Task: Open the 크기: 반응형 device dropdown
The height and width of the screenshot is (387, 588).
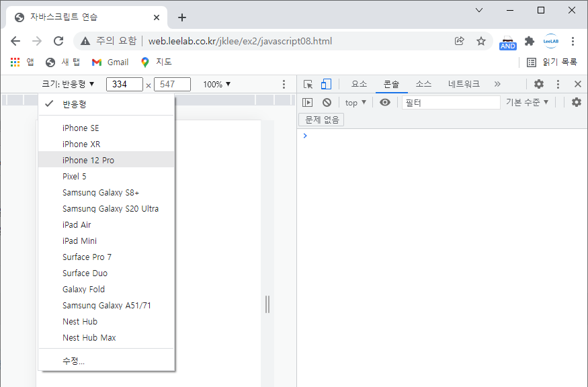Action: point(68,84)
